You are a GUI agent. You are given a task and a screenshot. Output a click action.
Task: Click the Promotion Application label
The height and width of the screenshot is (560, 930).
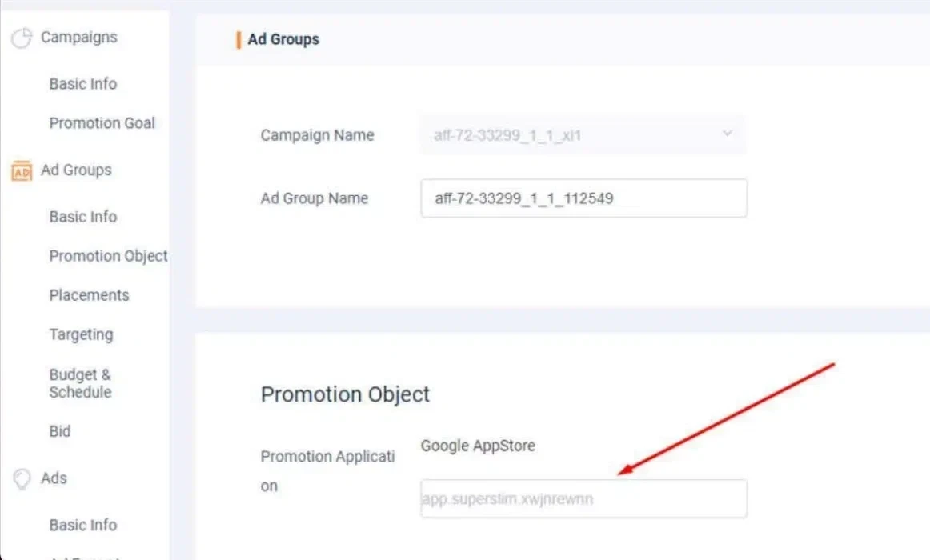(327, 471)
